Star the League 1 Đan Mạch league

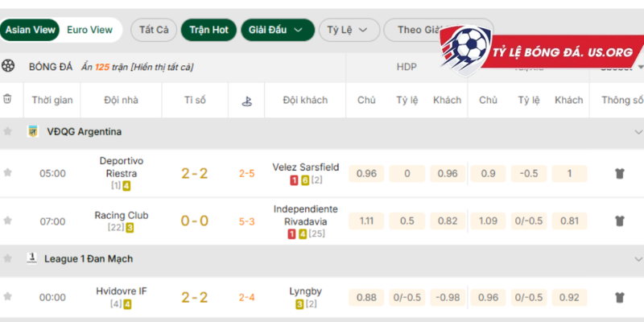point(8,258)
